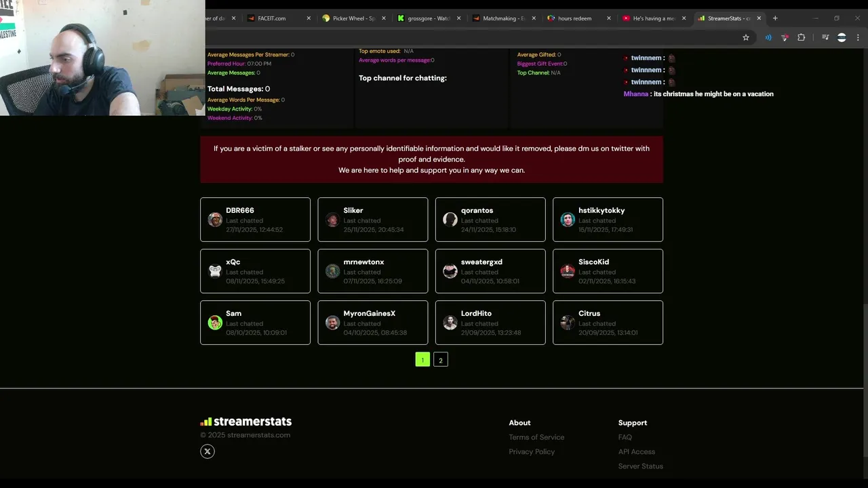Open the media control icon in toolbar
Image resolution: width=868 pixels, height=488 pixels.
[x=825, y=37]
